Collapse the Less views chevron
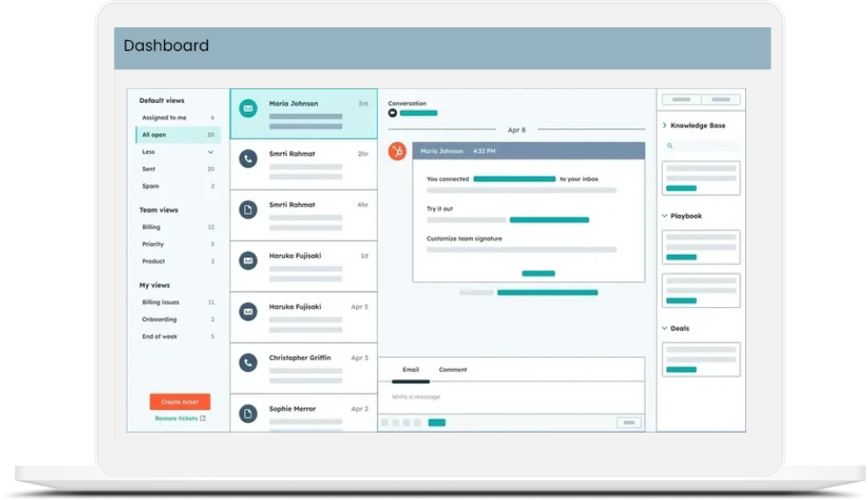868x500 pixels. coord(211,152)
